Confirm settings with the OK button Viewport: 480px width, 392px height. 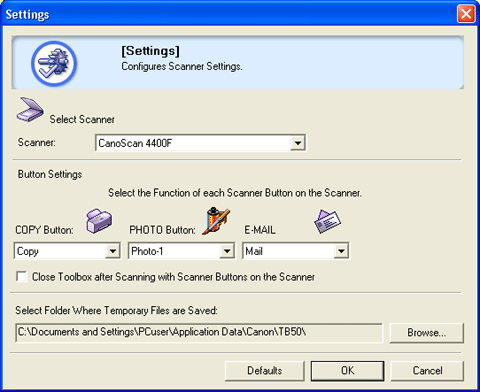(x=347, y=371)
